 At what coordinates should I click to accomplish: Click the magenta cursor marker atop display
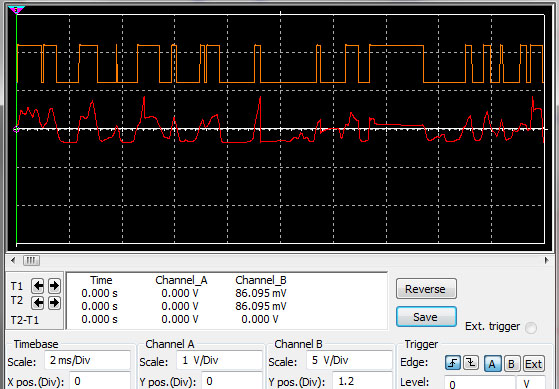click(x=16, y=10)
